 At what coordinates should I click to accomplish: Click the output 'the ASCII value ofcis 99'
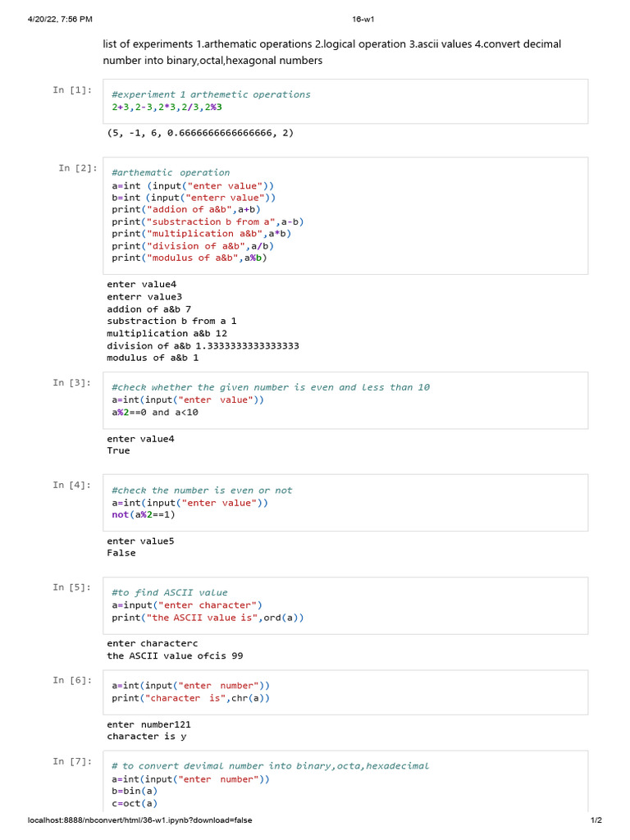point(175,655)
